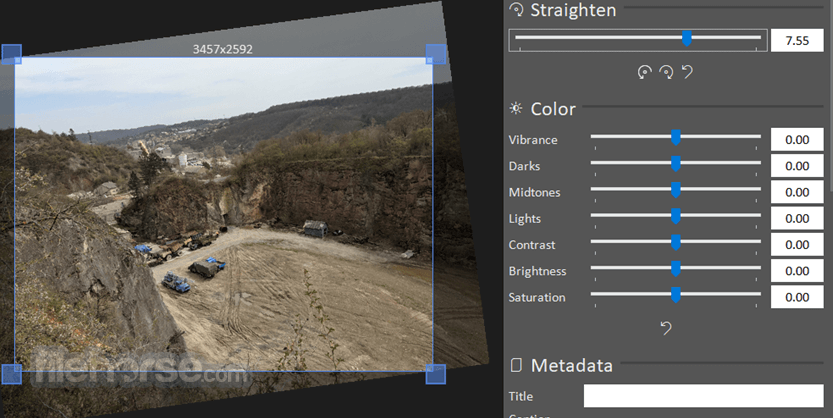Focus the Contrast value field
This screenshot has height=418, width=833.
coord(797,244)
